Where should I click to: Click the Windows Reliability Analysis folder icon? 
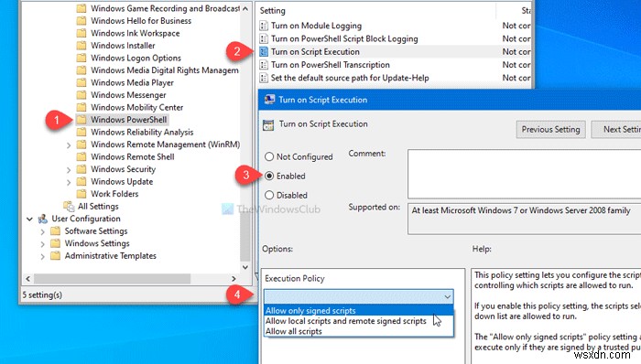(81, 132)
